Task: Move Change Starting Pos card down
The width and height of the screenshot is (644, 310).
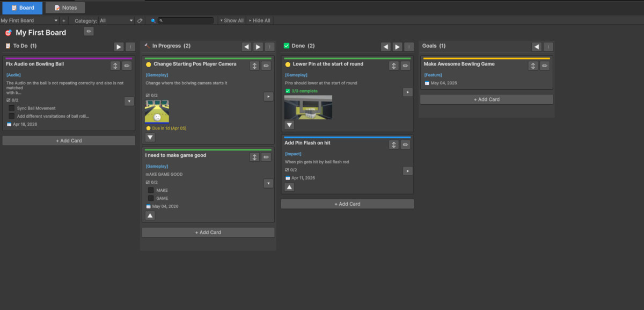Action: click(150, 137)
